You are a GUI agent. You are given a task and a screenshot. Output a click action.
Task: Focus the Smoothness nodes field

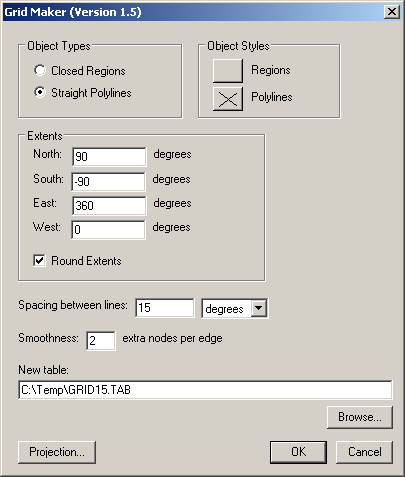click(101, 341)
